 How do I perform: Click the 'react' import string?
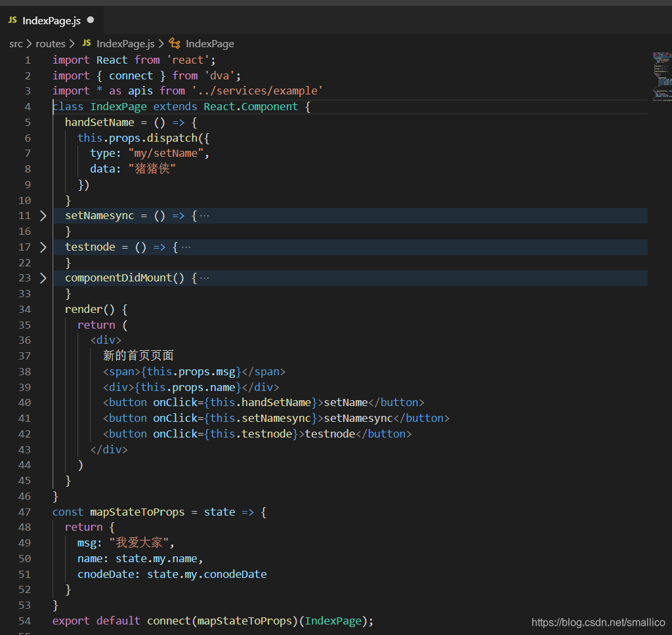(x=188, y=60)
